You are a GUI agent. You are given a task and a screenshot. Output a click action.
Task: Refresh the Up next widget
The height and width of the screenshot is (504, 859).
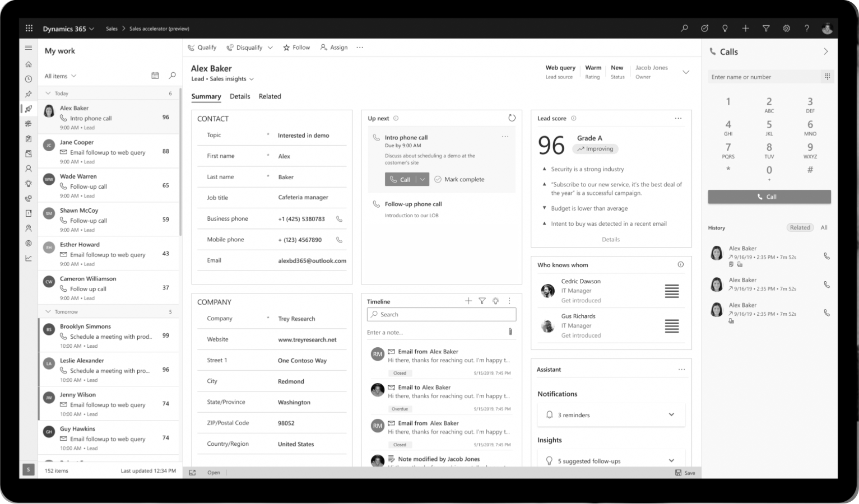[x=512, y=118]
